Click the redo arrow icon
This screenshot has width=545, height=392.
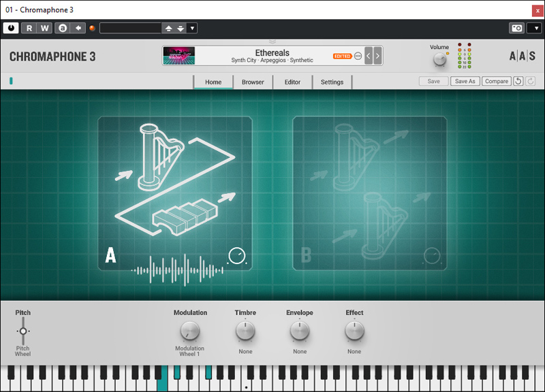click(531, 82)
